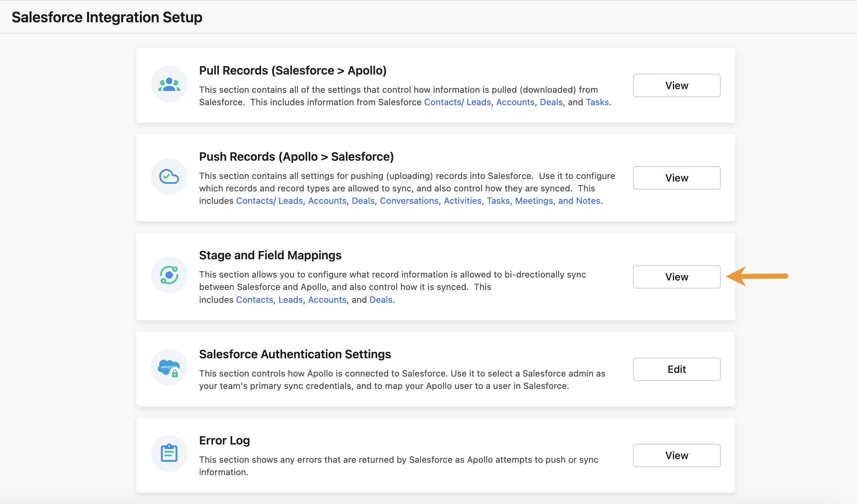The height and width of the screenshot is (504, 857).
Task: Open the Contacts link in Stage and Field Mappings
Action: 254,299
